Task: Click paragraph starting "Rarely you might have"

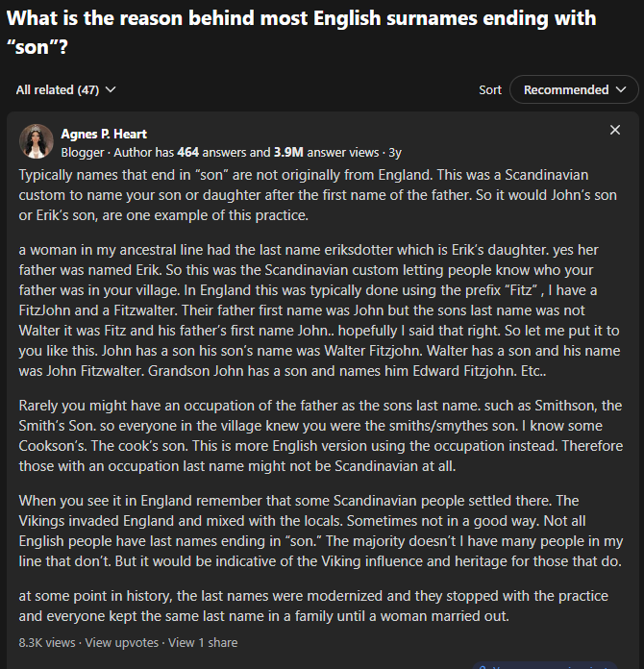Action: click(x=321, y=435)
